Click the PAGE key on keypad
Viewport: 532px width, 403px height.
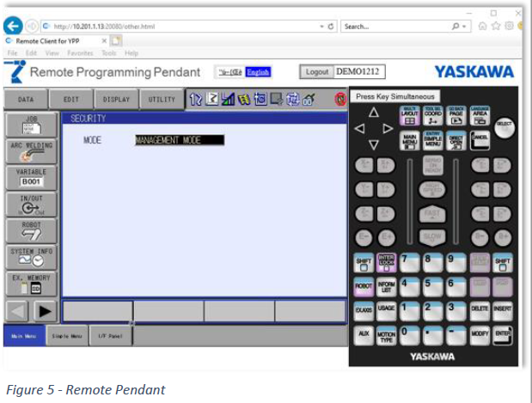(456, 116)
